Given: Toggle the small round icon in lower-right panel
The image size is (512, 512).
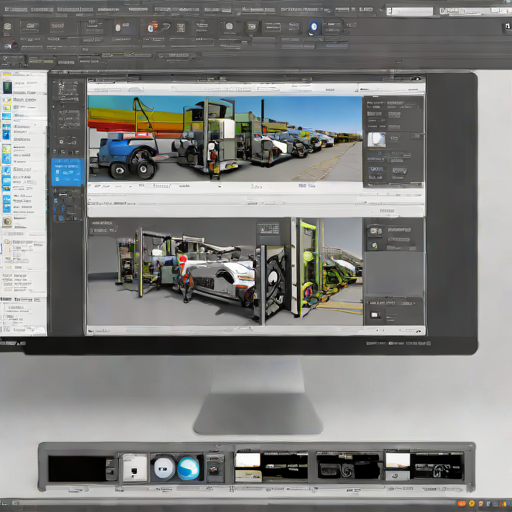Looking at the screenshot, I should pos(374,246).
